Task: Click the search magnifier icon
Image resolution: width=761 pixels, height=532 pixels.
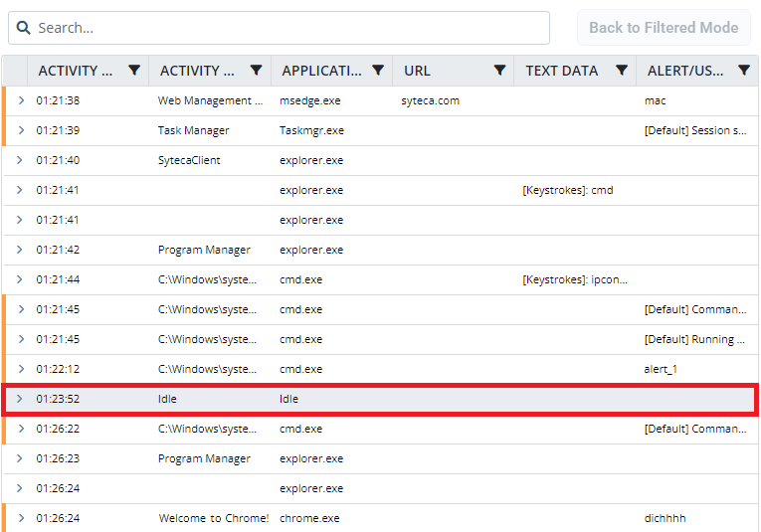Action: [x=23, y=28]
